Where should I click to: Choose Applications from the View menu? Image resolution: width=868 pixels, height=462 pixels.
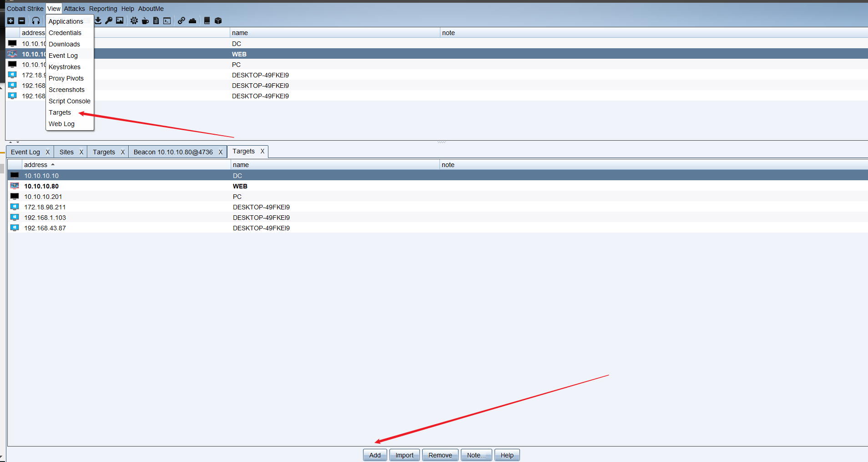point(70,21)
